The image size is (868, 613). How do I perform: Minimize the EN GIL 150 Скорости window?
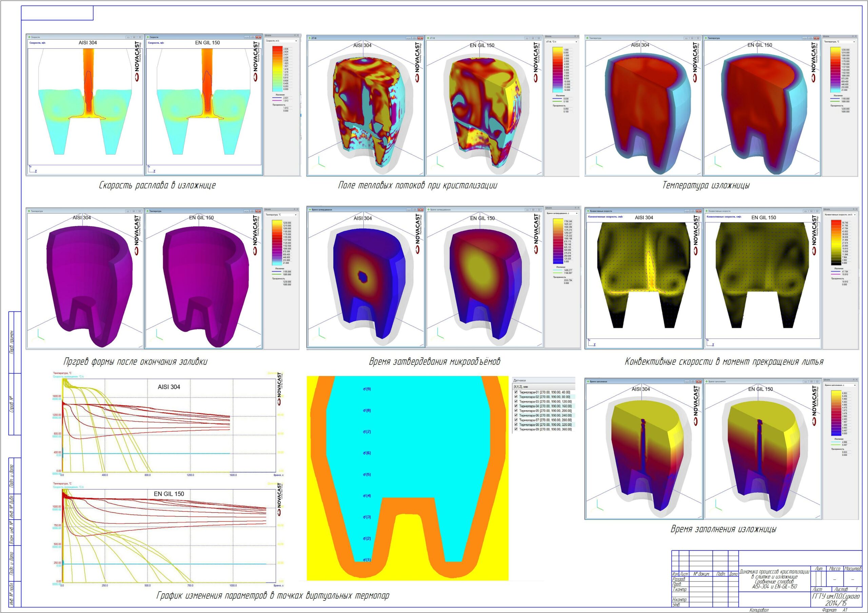(247, 37)
